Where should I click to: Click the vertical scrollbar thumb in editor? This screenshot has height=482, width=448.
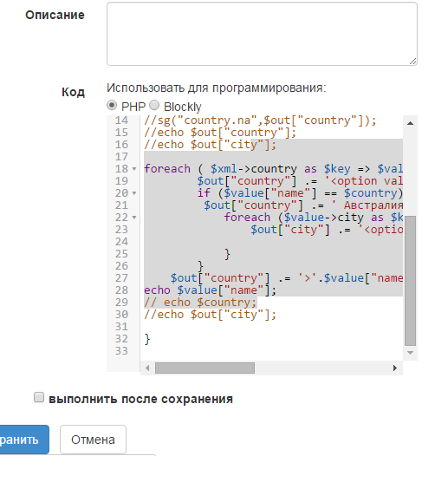410,281
